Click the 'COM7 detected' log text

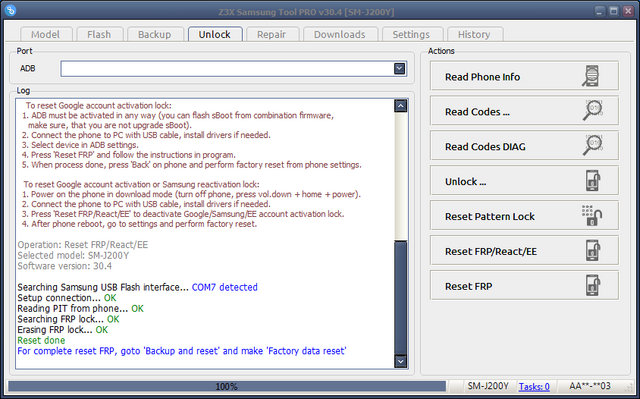(224, 287)
